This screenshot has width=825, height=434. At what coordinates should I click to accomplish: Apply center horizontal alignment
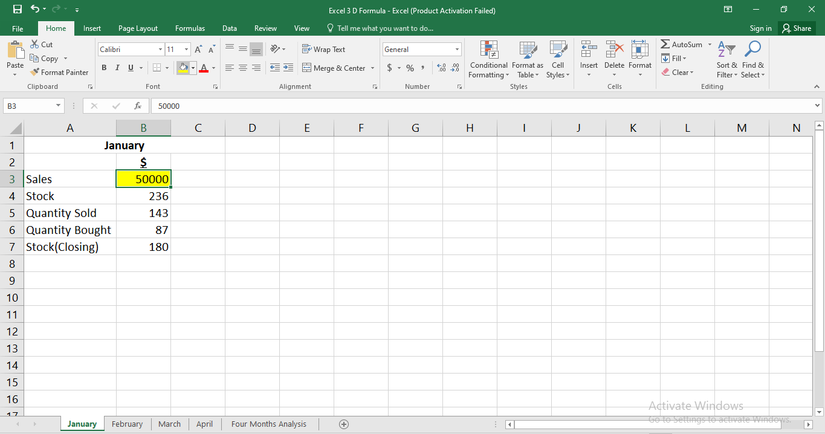click(x=243, y=68)
